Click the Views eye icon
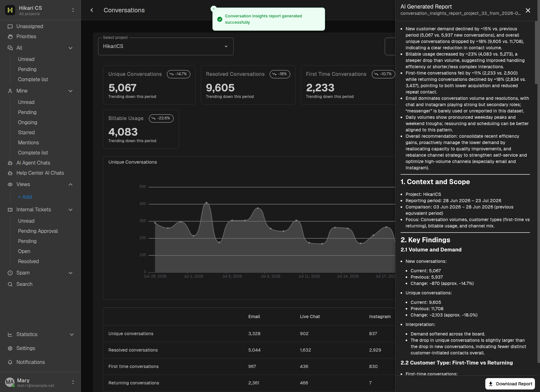The image size is (540, 392). (10, 184)
